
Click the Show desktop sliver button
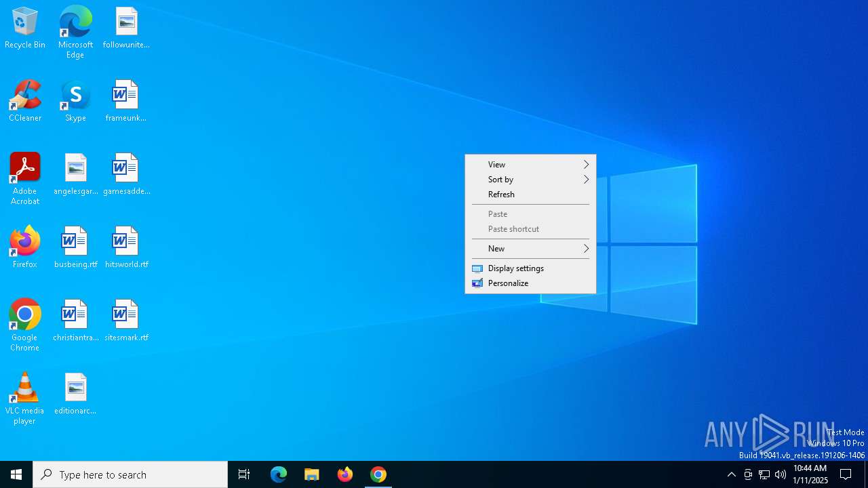click(x=866, y=474)
